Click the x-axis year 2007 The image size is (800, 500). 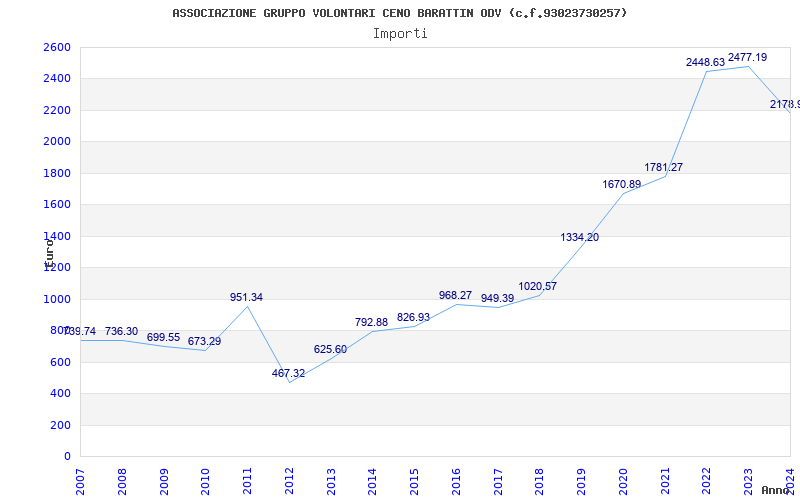(x=80, y=482)
